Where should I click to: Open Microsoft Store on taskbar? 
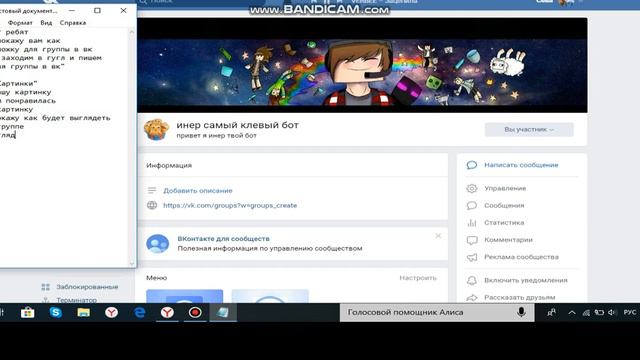pos(28,313)
